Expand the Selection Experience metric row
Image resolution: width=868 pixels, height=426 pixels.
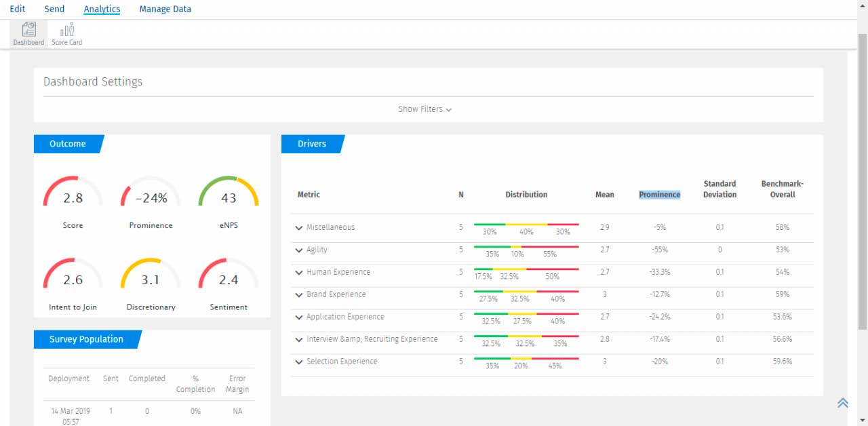(x=299, y=362)
